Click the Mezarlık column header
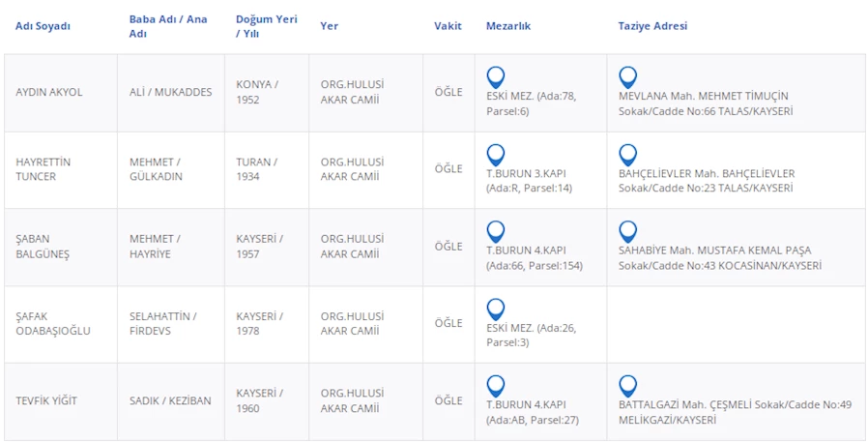 508,26
